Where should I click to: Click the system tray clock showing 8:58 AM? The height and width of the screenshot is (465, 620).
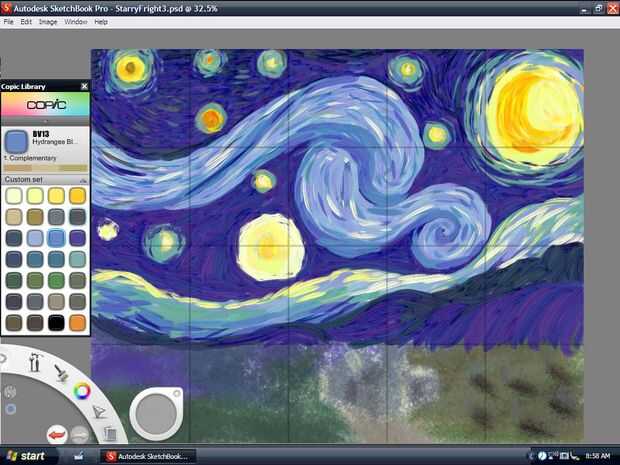(x=597, y=456)
